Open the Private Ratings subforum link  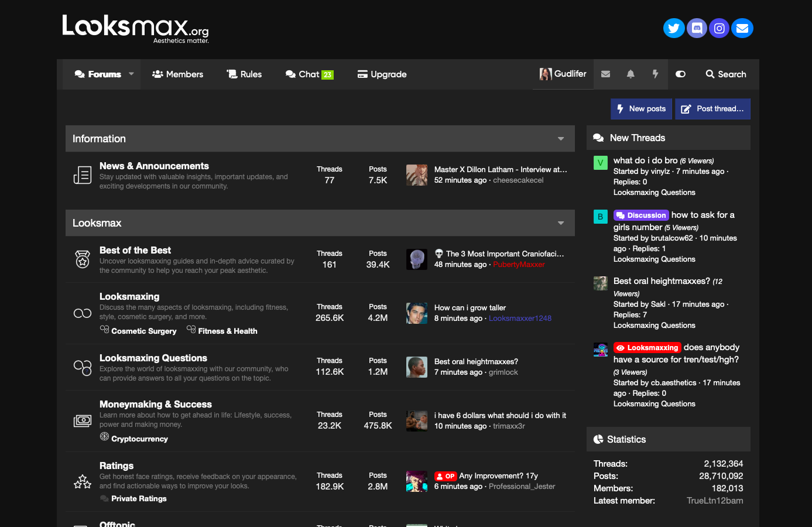(139, 498)
